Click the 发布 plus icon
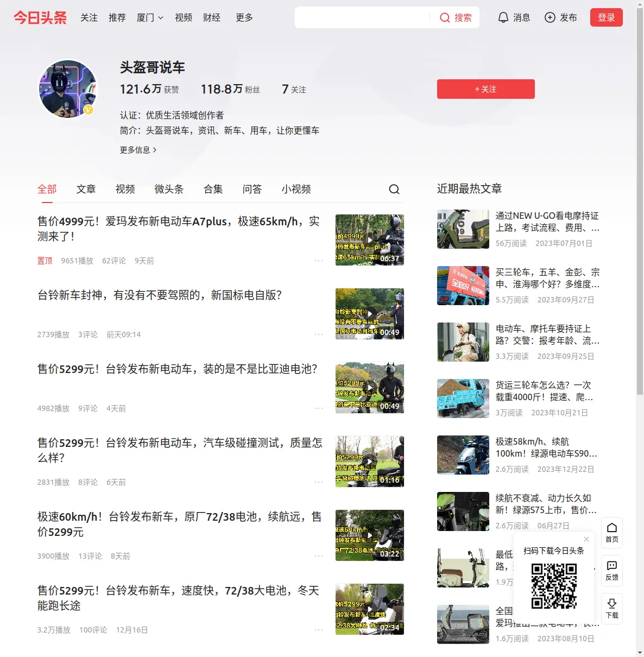The height and width of the screenshot is (657, 644). pyautogui.click(x=550, y=18)
